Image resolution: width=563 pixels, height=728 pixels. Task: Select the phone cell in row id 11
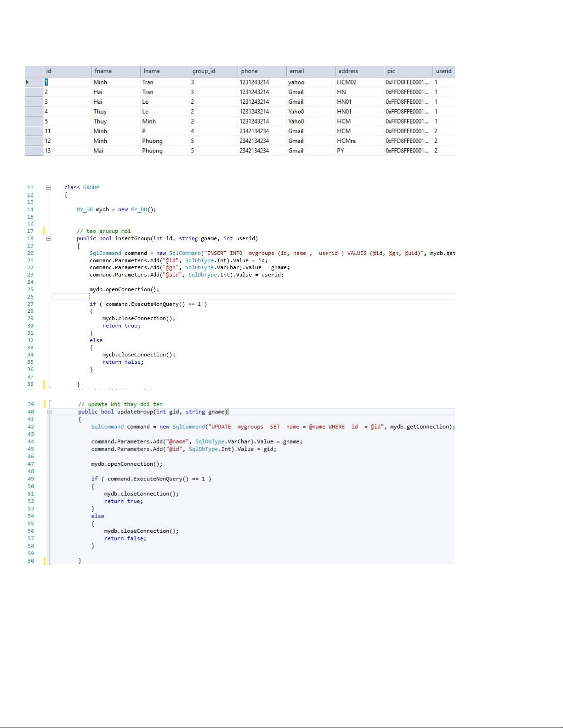tap(262, 131)
